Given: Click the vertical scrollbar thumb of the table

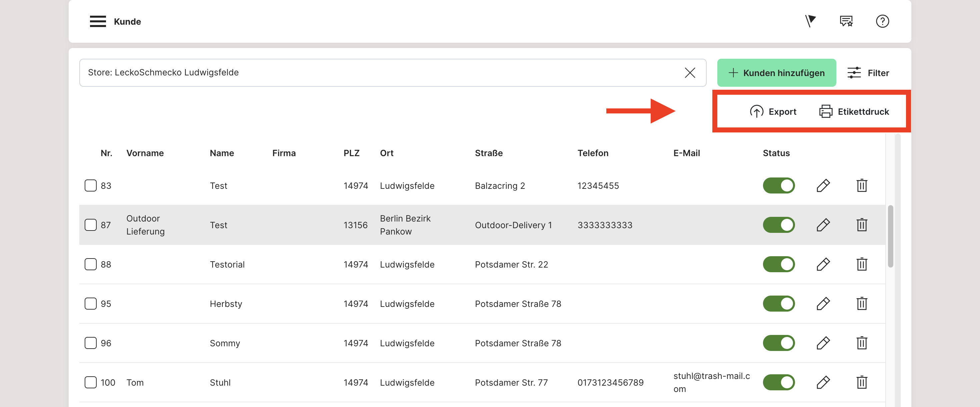Looking at the screenshot, I should click(890, 236).
